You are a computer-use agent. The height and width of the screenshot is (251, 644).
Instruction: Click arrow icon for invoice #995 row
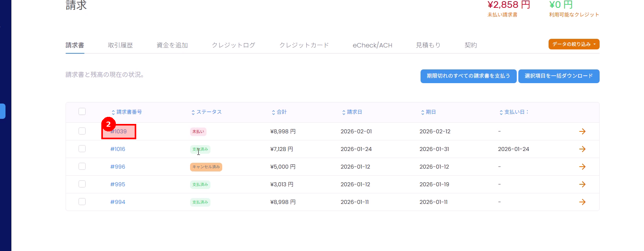point(582,184)
